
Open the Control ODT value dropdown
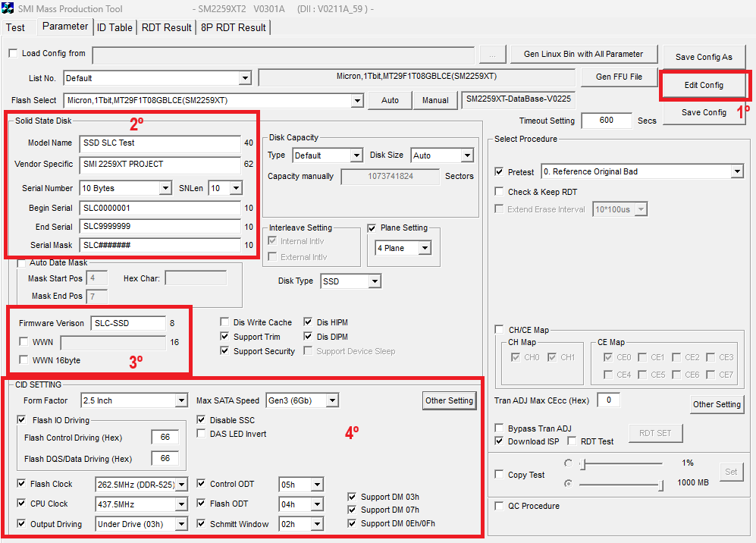317,484
